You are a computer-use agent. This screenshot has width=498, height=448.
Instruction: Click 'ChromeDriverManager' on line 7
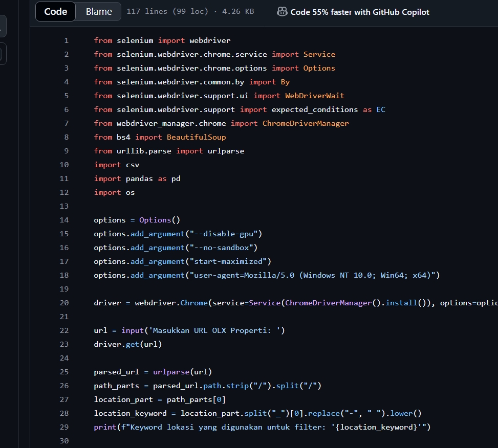pos(306,123)
